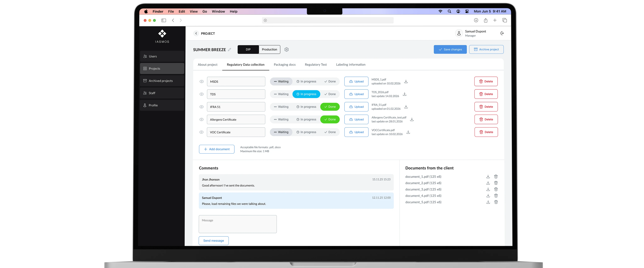
Task: Switch to the Packaging docs tab
Action: (x=284, y=65)
